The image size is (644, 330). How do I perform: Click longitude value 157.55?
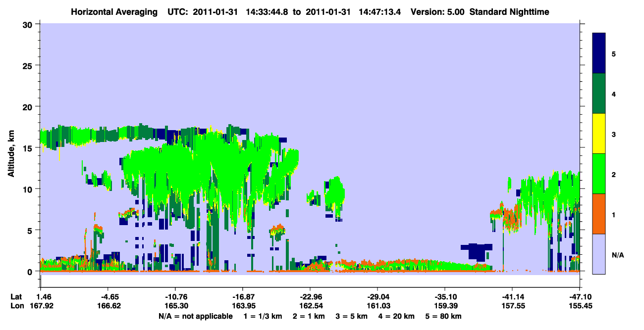click(512, 306)
